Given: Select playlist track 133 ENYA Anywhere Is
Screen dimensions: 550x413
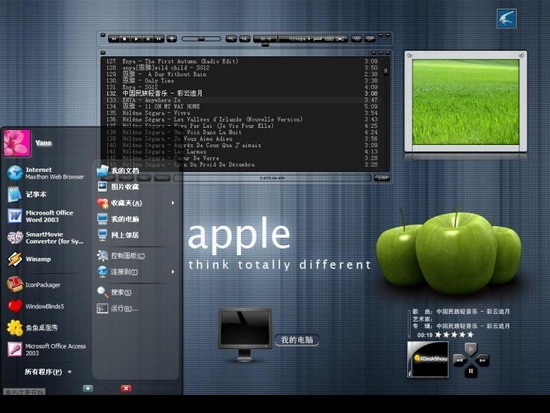Looking at the screenshot, I should pos(242,100).
